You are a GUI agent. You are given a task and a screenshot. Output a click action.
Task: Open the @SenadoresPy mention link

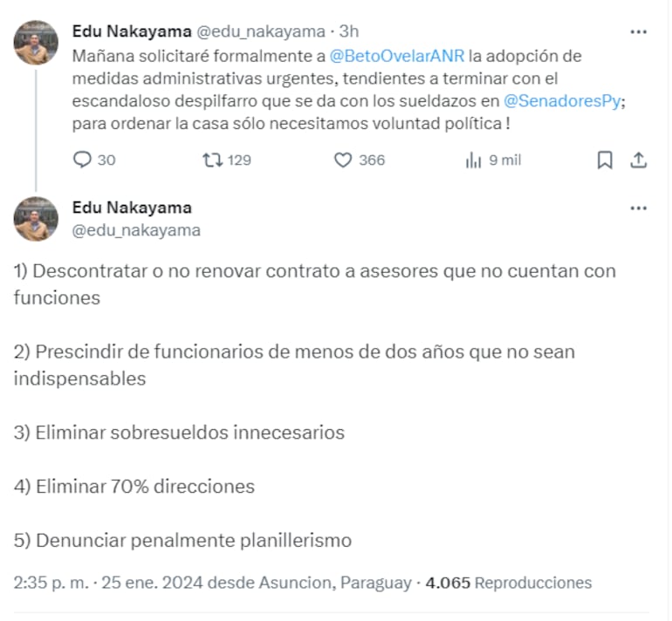(562, 100)
